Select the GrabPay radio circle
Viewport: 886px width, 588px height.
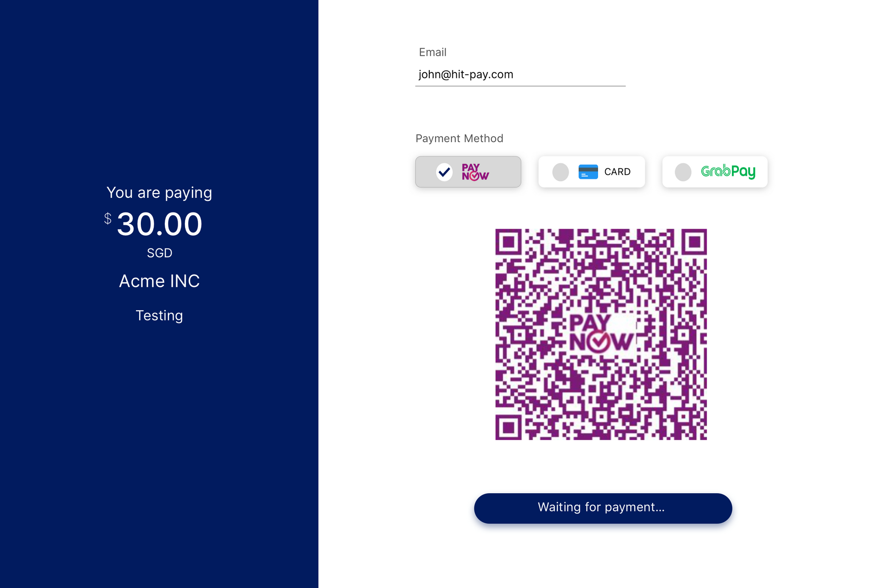coord(683,172)
